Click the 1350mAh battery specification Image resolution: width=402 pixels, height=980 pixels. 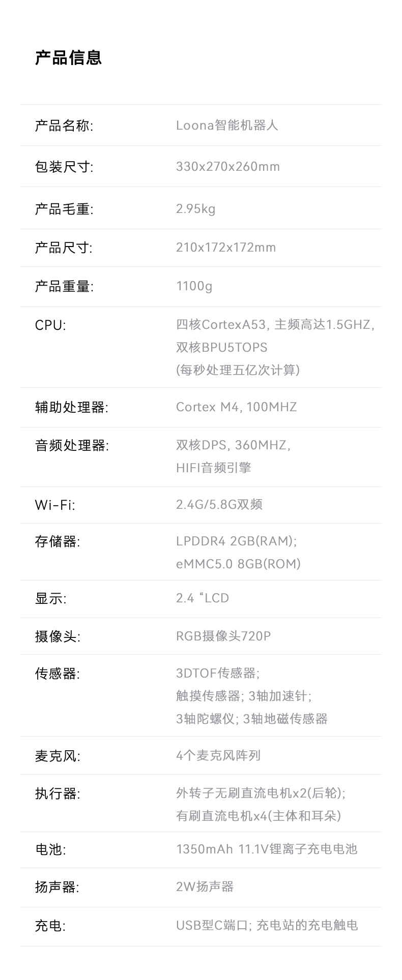[x=267, y=849]
